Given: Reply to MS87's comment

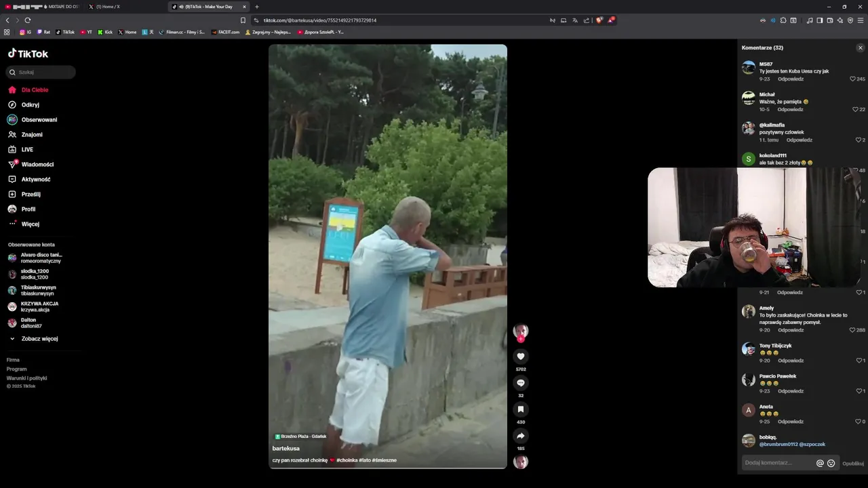Looking at the screenshot, I should [790, 79].
